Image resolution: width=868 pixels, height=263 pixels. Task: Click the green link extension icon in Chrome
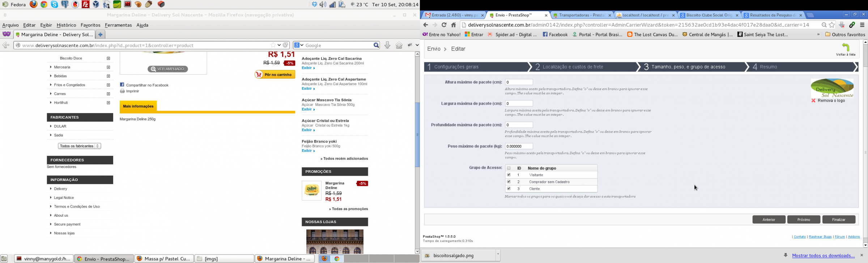point(852,25)
